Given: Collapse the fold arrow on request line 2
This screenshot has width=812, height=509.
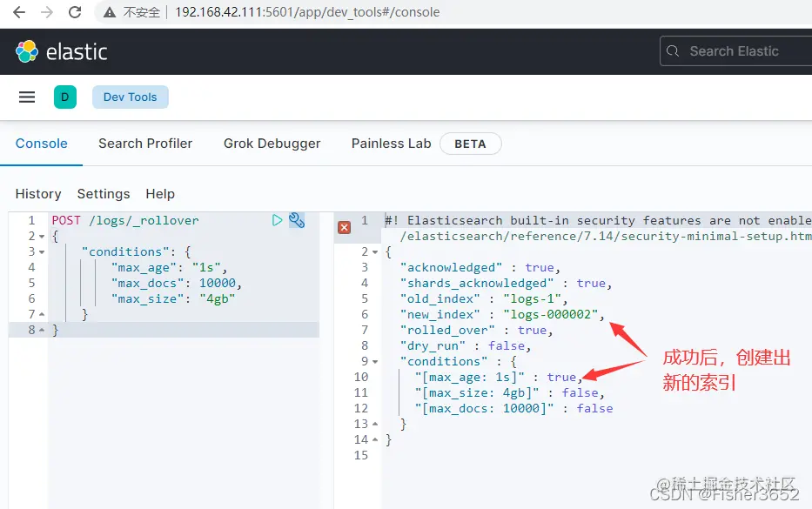Looking at the screenshot, I should [42, 237].
